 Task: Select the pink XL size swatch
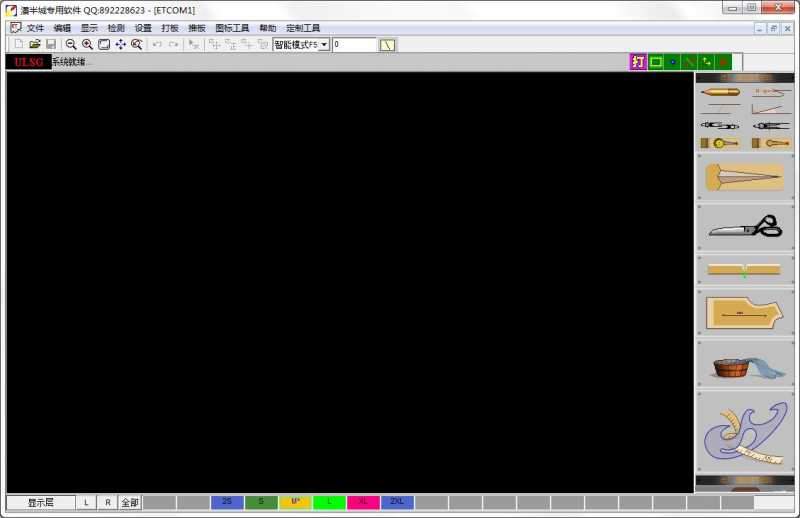pyautogui.click(x=363, y=502)
